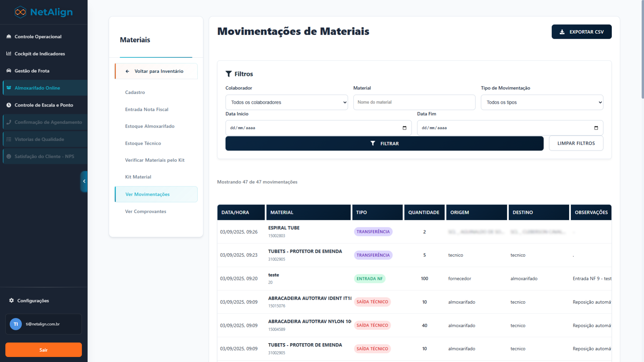
Task: Click the Configurações gear icon
Action: [11, 300]
